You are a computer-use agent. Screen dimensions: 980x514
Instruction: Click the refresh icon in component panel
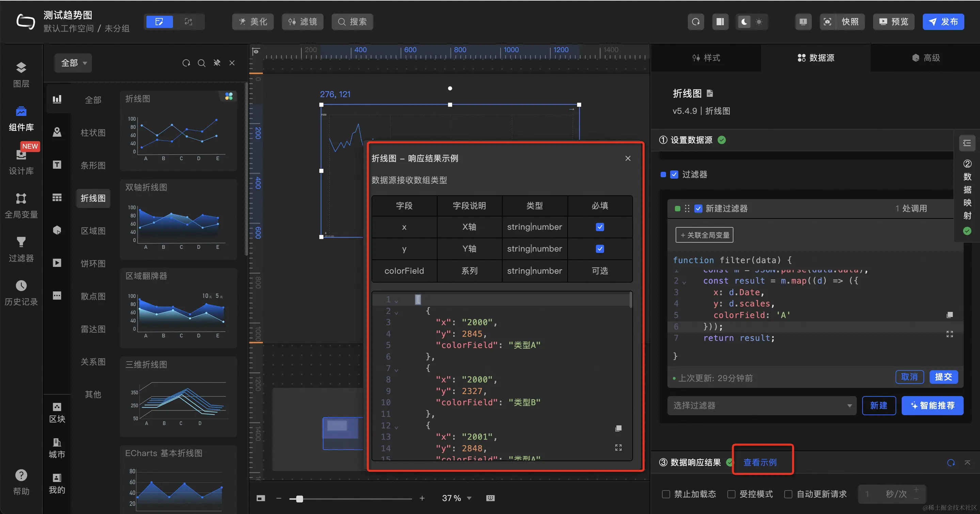186,63
